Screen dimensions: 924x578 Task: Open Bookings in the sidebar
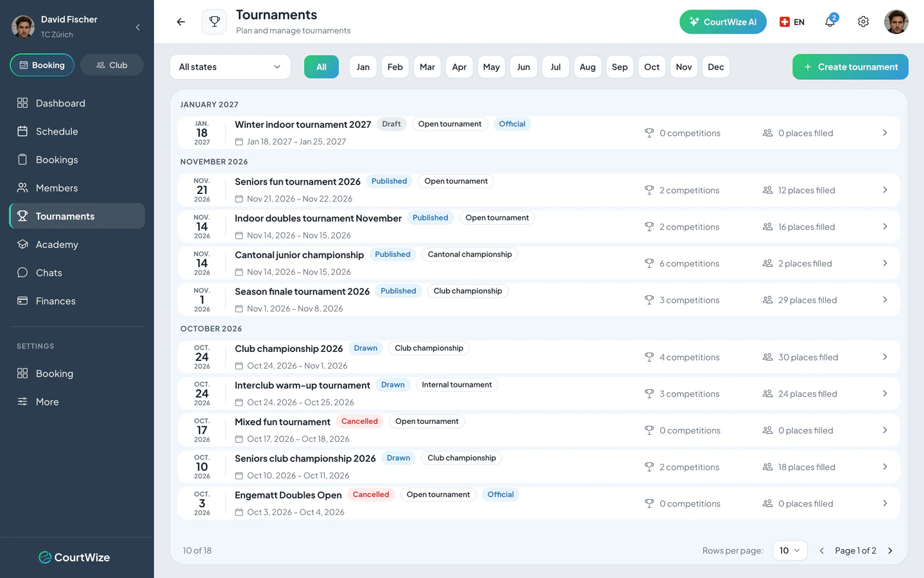(x=77, y=160)
